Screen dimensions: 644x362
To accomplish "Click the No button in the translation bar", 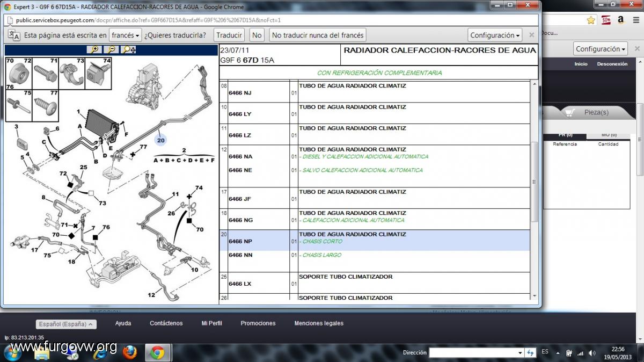I will pyautogui.click(x=257, y=35).
